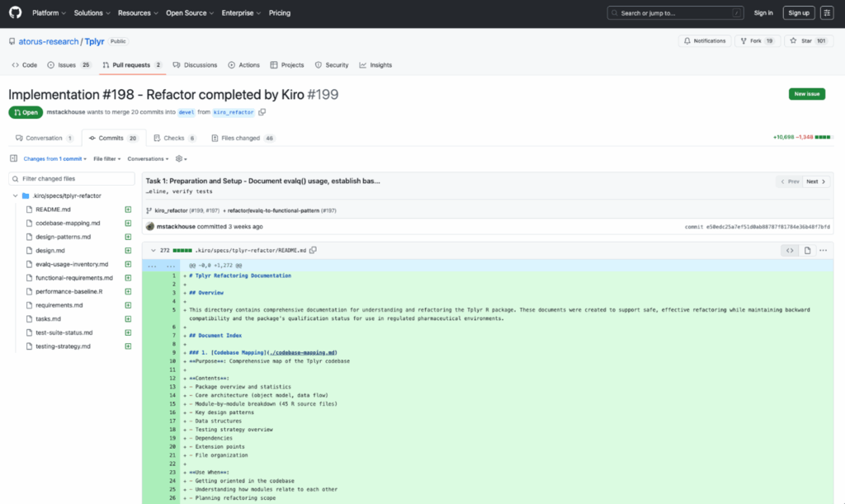Click the Notifications bell button
Image resolution: width=845 pixels, height=504 pixels.
(x=704, y=40)
